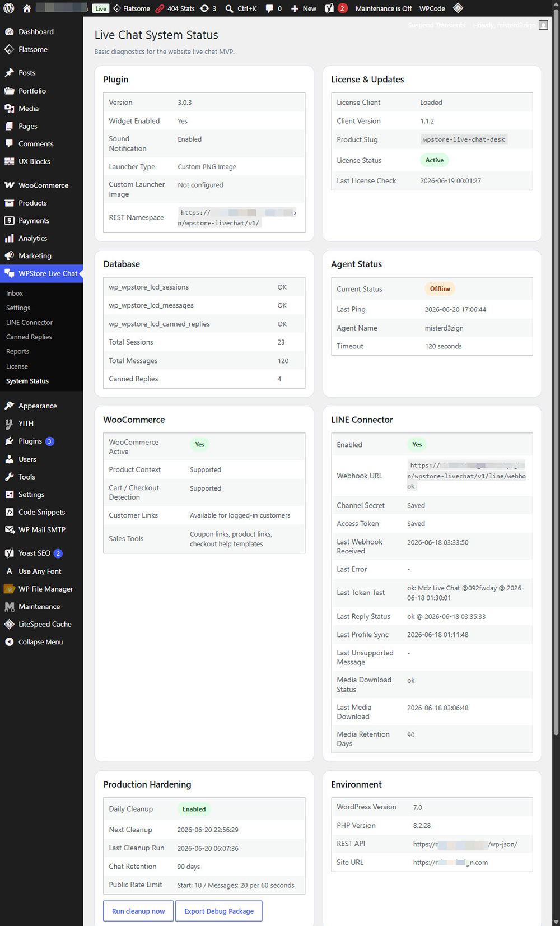Click Run cleanup now button

tap(138, 911)
